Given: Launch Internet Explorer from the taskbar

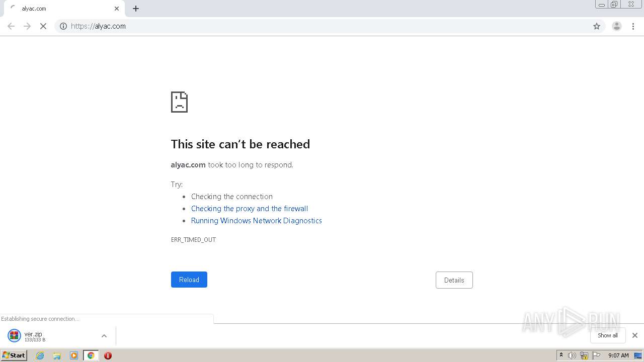Looking at the screenshot, I should pos(40,355).
